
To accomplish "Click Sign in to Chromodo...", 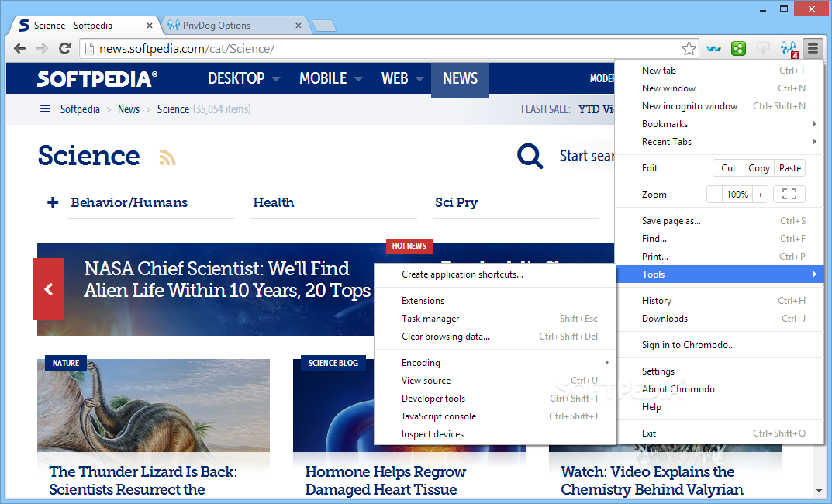I will tap(719, 345).
